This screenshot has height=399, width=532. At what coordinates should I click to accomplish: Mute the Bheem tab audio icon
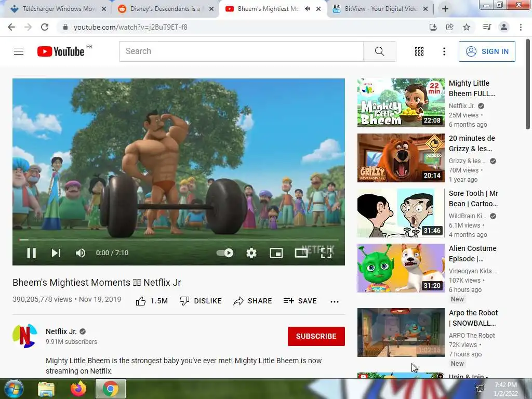pos(307,9)
